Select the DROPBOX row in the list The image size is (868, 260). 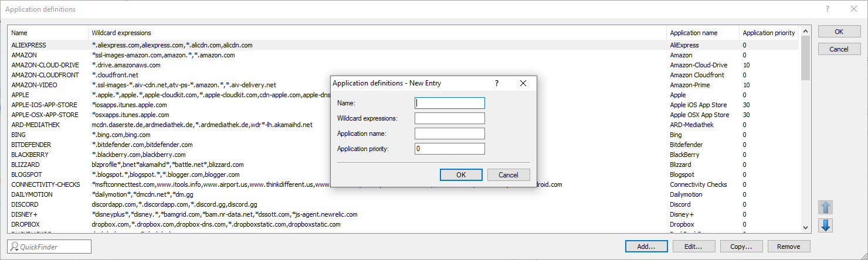click(x=24, y=224)
